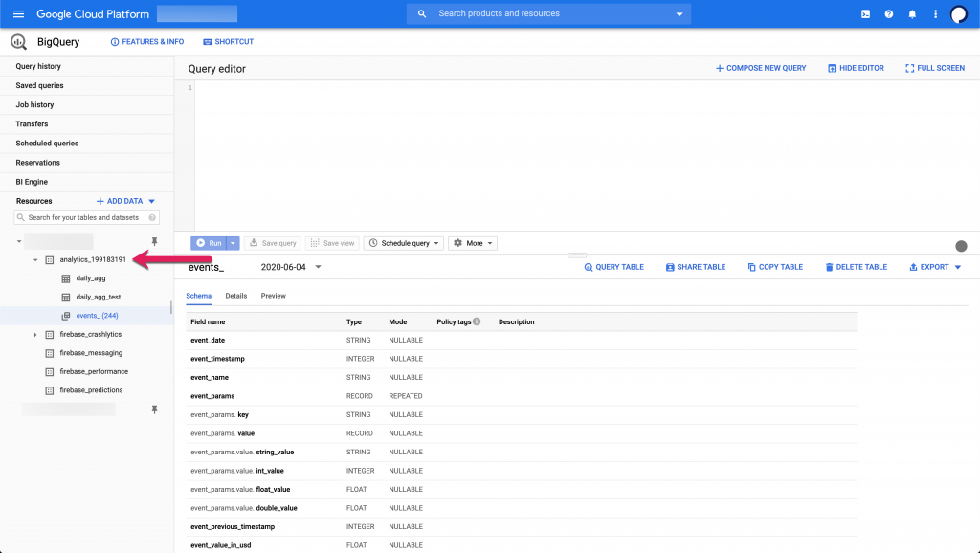Switch to the Details tab

[235, 296]
